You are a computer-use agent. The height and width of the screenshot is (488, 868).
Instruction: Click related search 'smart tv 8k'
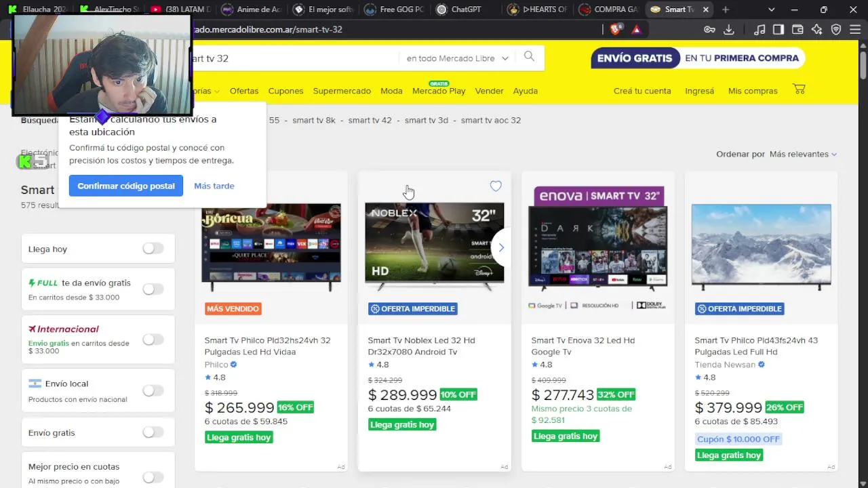click(x=314, y=120)
